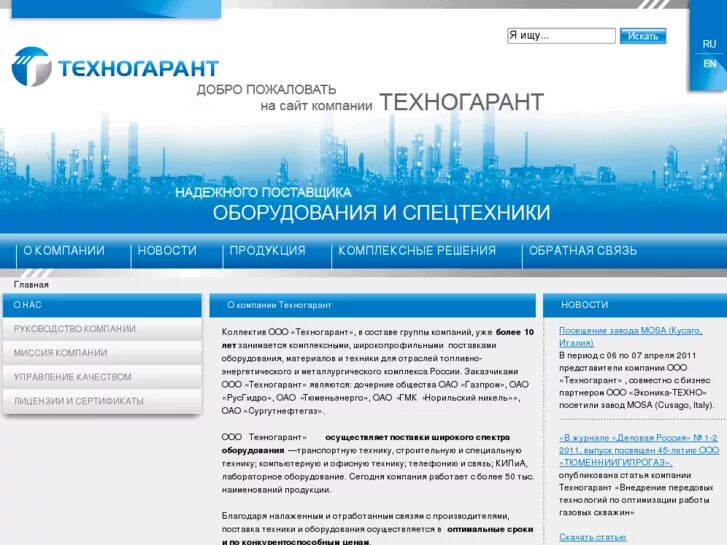
Task: Open МИССИЯ КОМПАНИИ sidebar item
Action: [102, 353]
